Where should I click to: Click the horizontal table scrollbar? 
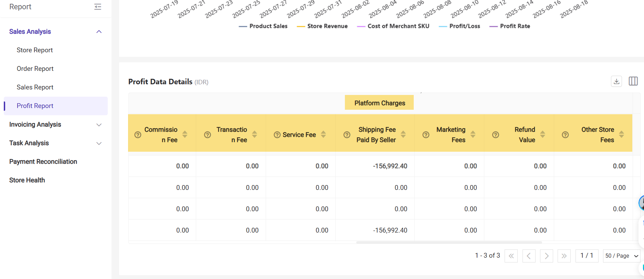[449, 243]
